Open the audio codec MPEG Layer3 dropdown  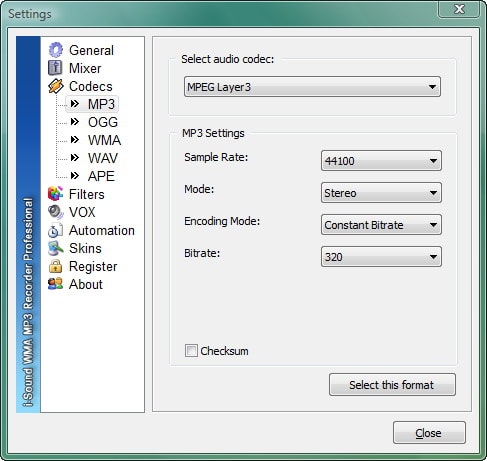312,87
